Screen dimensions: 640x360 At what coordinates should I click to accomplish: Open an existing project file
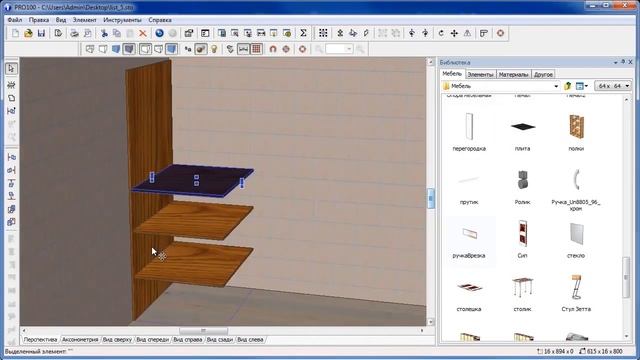click(28, 33)
